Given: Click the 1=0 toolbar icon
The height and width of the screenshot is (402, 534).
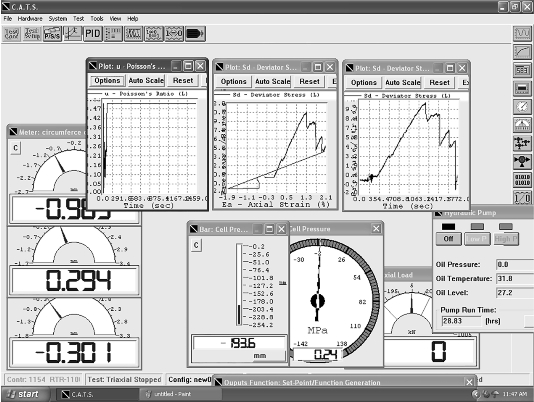Looking at the screenshot, I should click(154, 34).
